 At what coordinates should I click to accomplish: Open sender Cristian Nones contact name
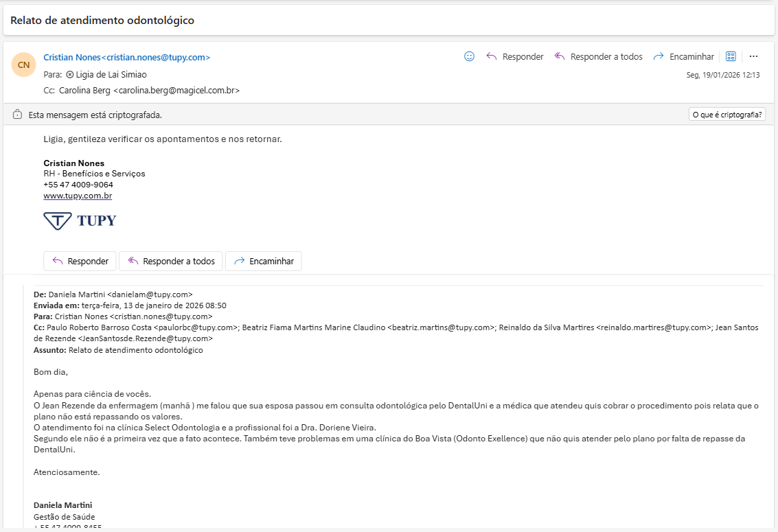(x=126, y=58)
